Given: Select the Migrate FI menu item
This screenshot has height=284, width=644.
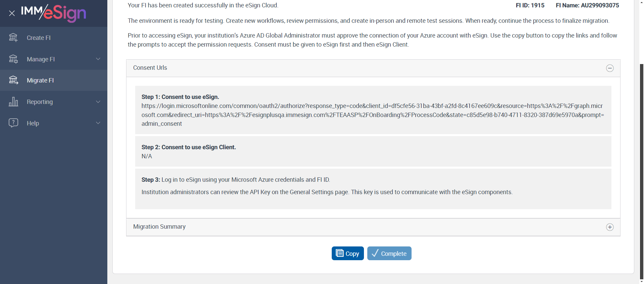Looking at the screenshot, I should pyautogui.click(x=40, y=80).
